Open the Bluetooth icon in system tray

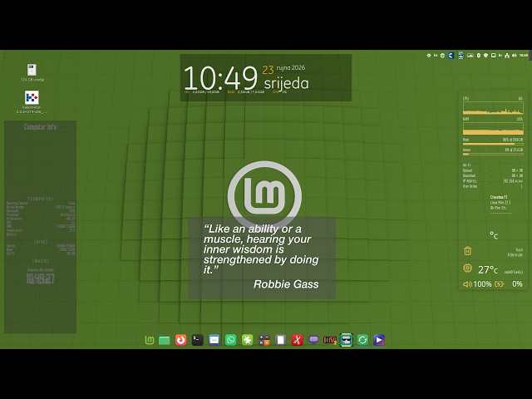coord(479,56)
